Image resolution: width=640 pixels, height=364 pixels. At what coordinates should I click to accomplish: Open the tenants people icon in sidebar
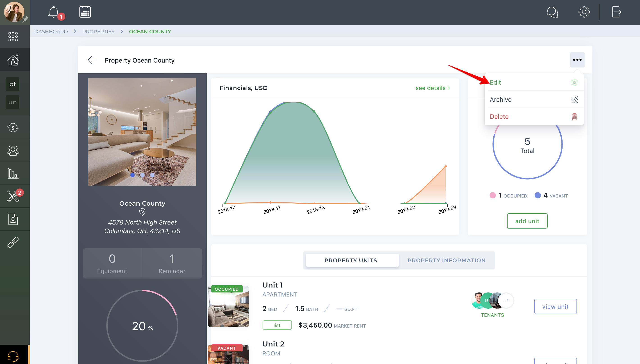[x=13, y=151]
